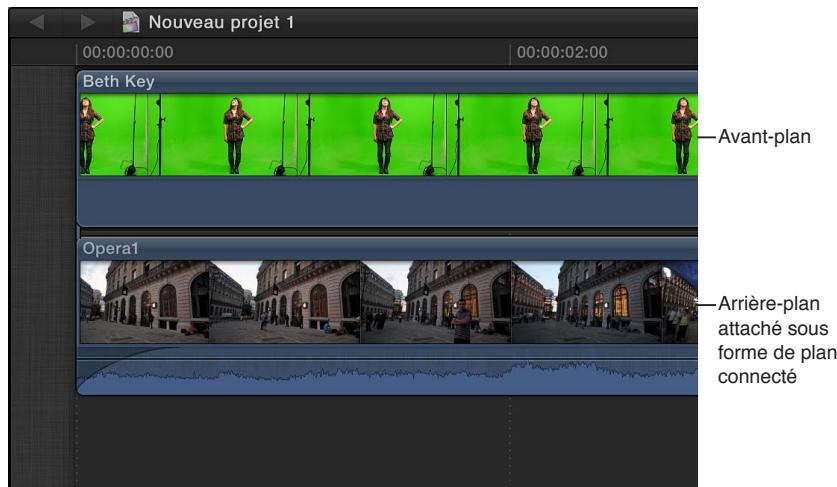Click the Opera1 audio waveform
Image resolution: width=837 pixels, height=487 pixels.
pyautogui.click(x=389, y=376)
